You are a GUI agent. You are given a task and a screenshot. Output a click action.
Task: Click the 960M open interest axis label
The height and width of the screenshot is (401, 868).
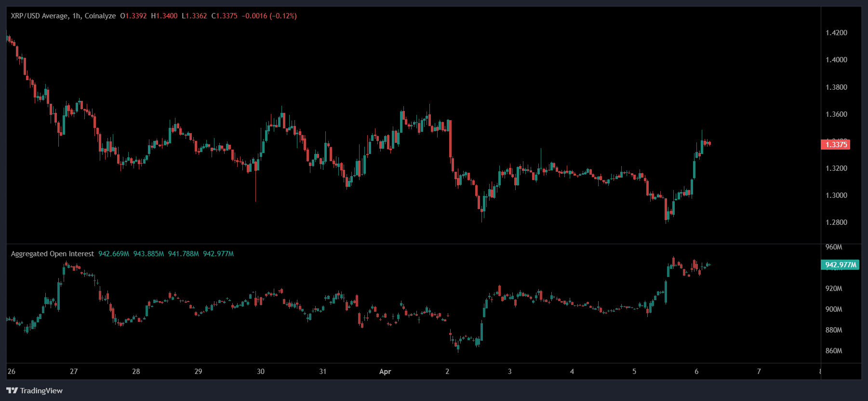tap(834, 247)
